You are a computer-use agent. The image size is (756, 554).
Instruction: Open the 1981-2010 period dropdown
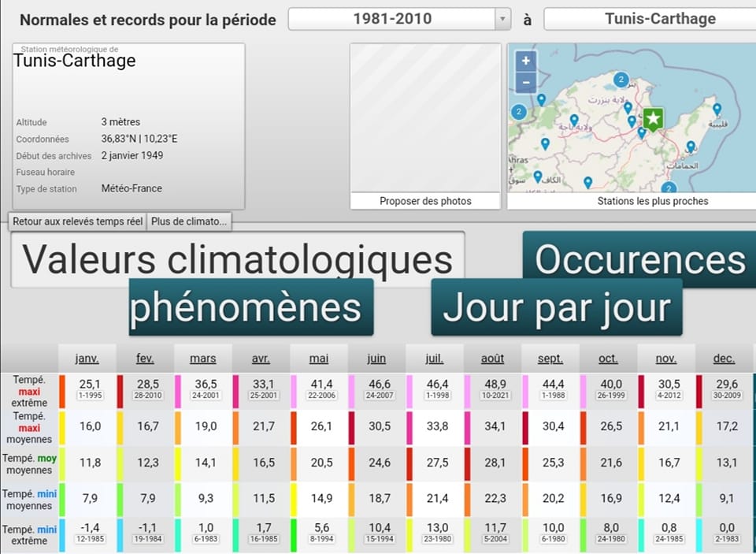coord(391,19)
